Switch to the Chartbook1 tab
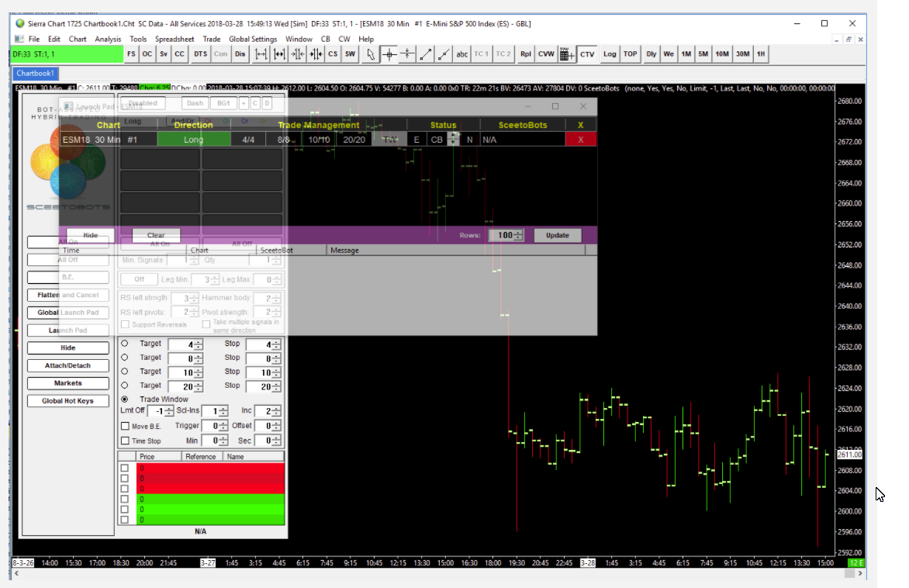This screenshot has height=588, width=909. point(36,73)
